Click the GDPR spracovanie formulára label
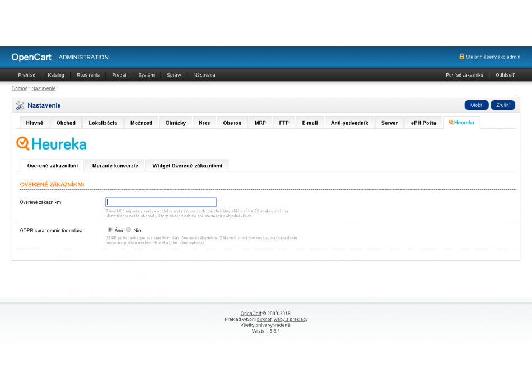The width and height of the screenshot is (532, 392). [x=51, y=231]
